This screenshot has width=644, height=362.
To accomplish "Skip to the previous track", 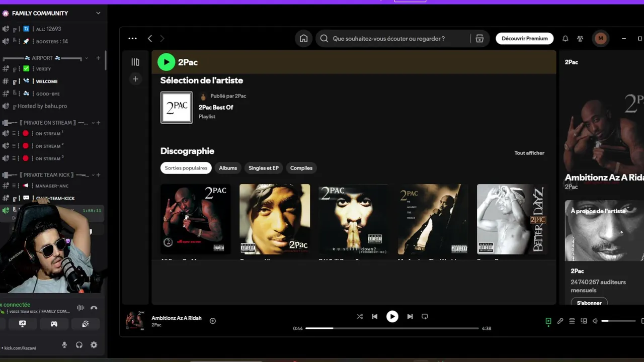I will [x=374, y=316].
